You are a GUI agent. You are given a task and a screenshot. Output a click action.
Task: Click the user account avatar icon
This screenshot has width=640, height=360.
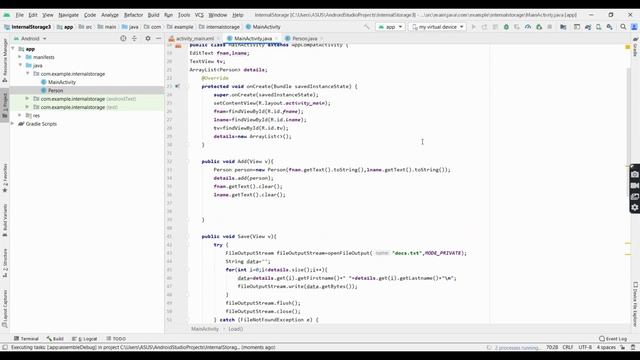point(634,27)
